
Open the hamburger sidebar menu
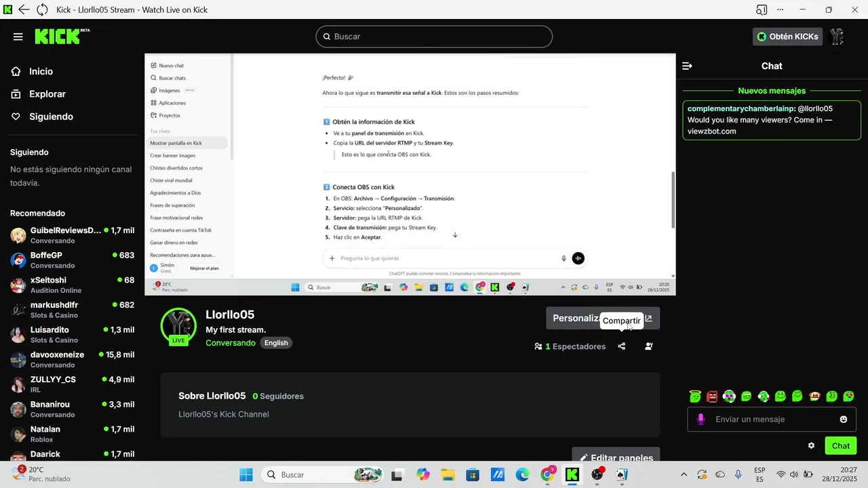(x=18, y=37)
